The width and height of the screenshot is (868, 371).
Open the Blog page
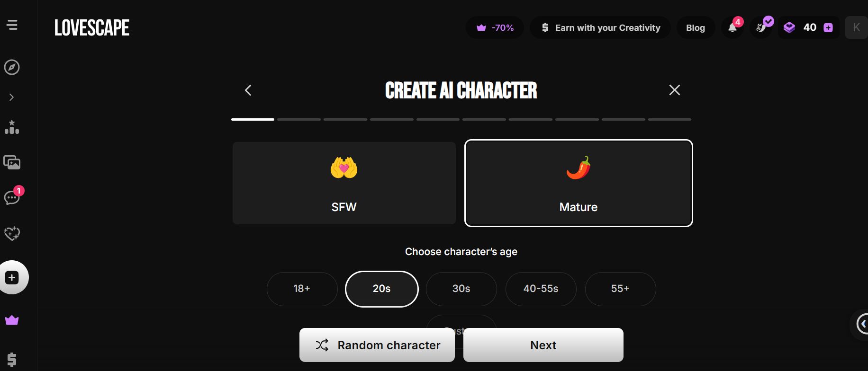point(695,27)
